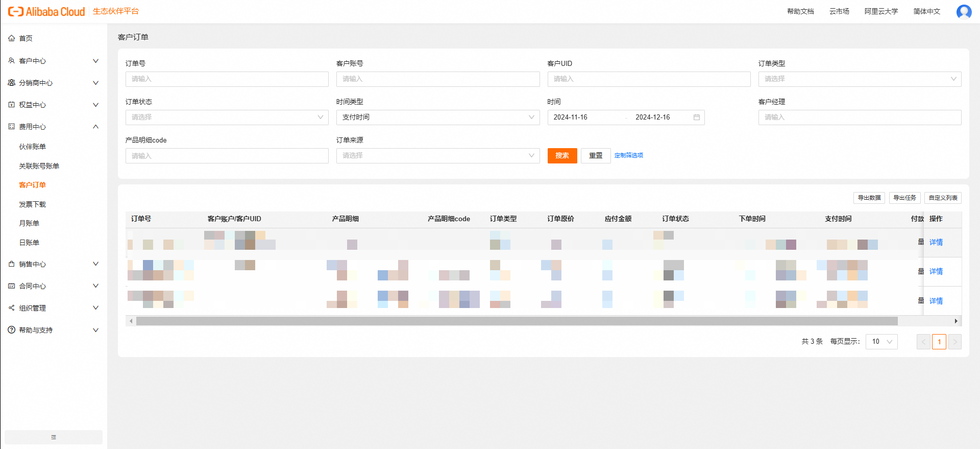The width and height of the screenshot is (980, 449).
Task: Collapse the sidebar with the bottom toggle
Action: [x=54, y=437]
